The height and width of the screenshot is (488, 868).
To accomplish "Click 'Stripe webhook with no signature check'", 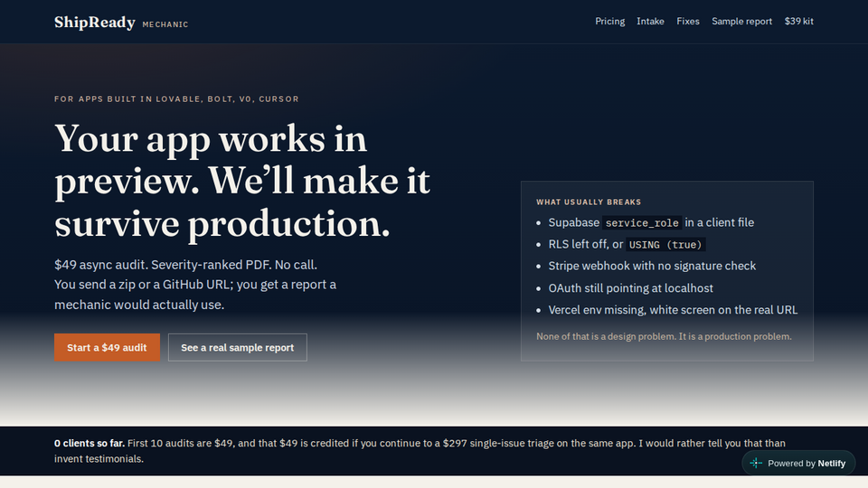I will coord(652,266).
